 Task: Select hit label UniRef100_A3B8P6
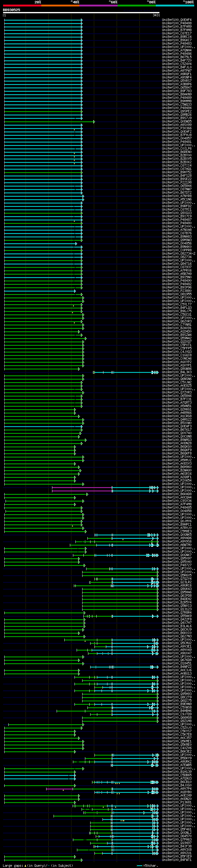(x=177, y=84)
